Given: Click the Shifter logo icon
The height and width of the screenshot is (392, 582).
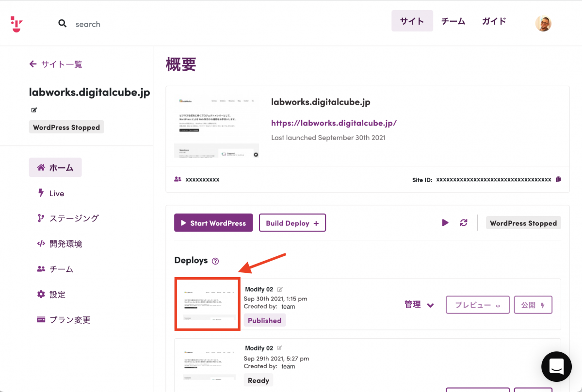Looking at the screenshot, I should 16,24.
